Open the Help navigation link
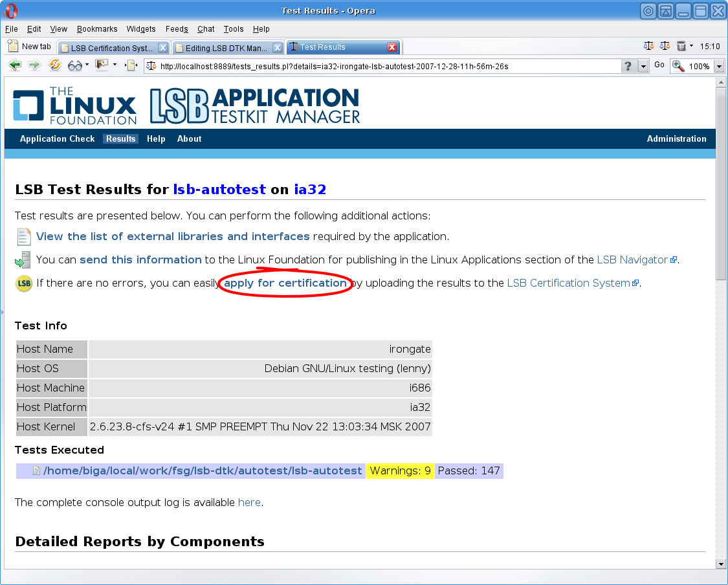728x585 pixels. (156, 139)
